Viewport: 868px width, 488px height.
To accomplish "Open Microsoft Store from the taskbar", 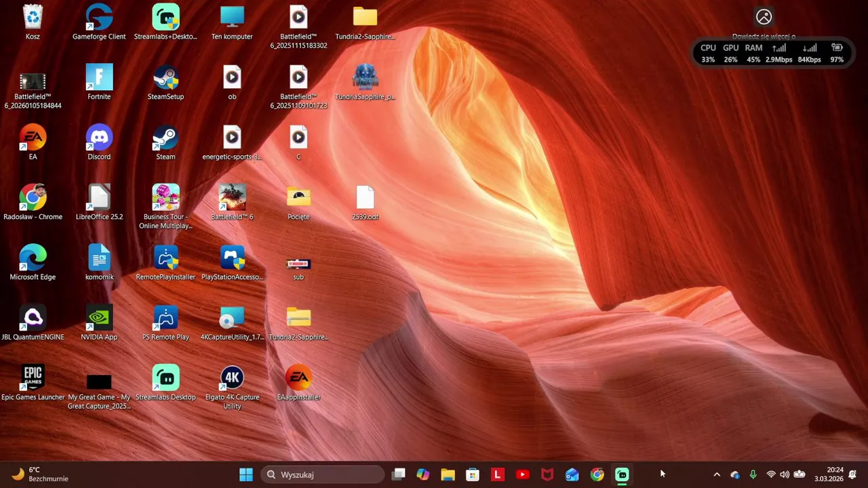I will pos(473,474).
